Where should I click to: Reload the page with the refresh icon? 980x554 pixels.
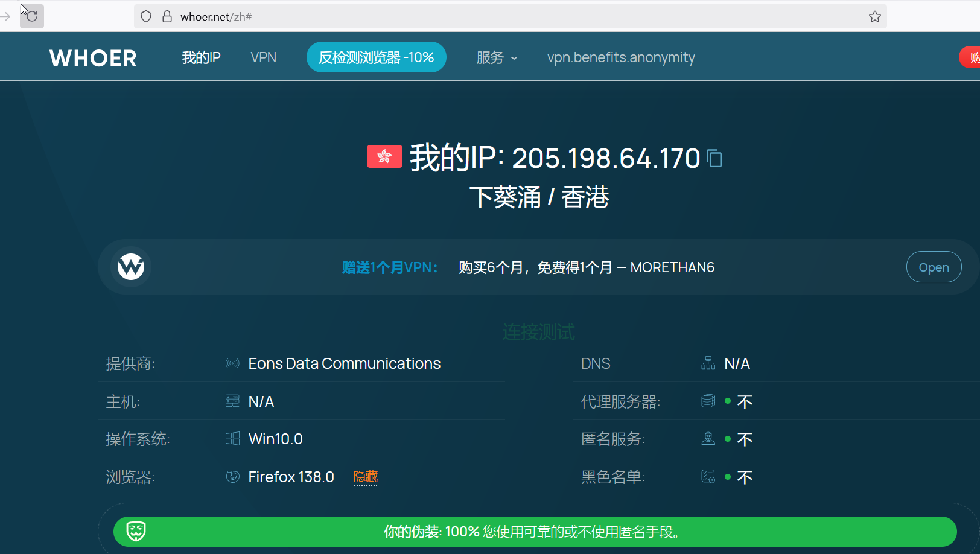click(32, 16)
